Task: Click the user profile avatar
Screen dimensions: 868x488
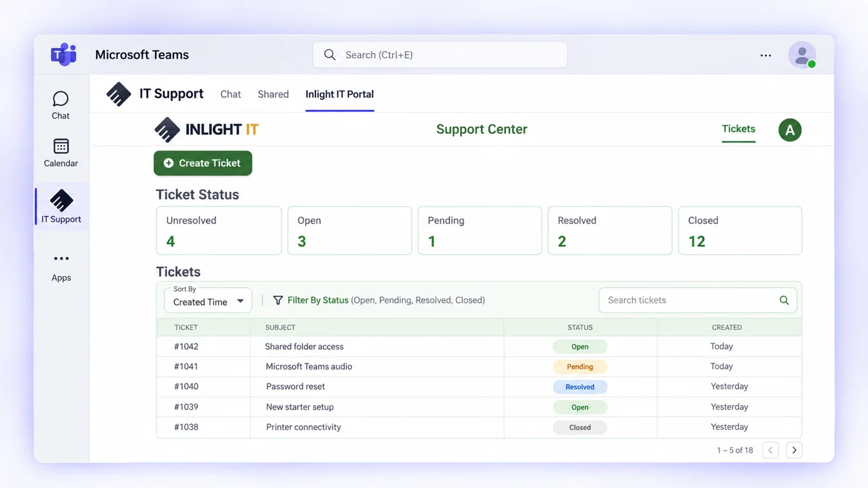Action: click(x=802, y=55)
